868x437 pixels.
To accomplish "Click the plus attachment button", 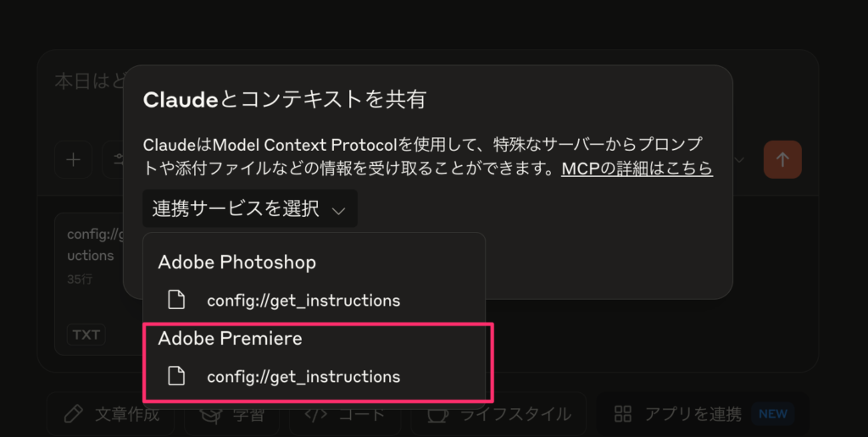I will 73,160.
